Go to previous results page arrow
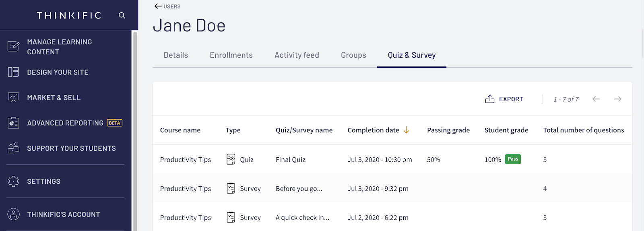Image resolution: width=644 pixels, height=231 pixels. (596, 99)
